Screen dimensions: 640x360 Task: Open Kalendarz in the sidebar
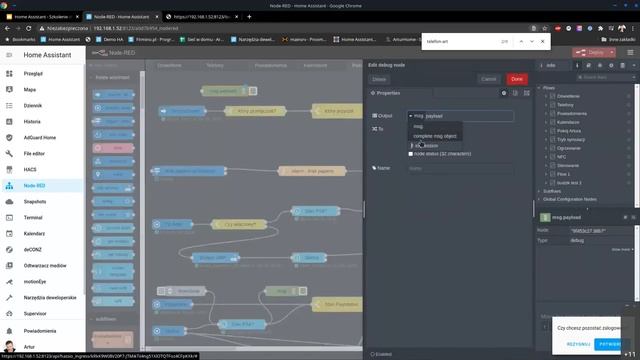(x=42, y=233)
